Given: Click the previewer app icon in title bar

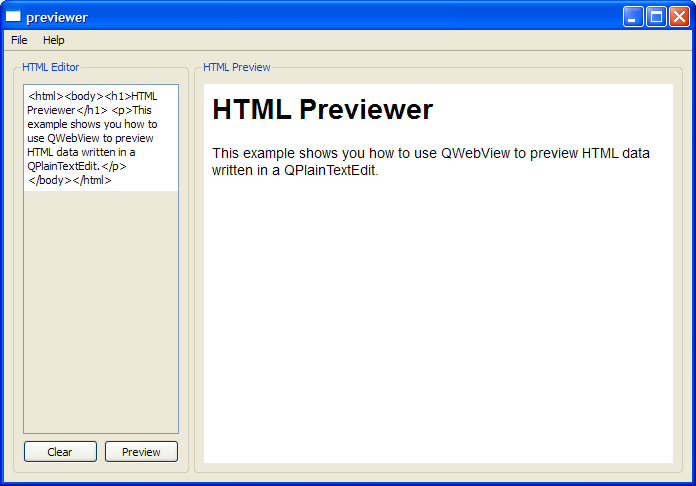Looking at the screenshot, I should click(13, 17).
